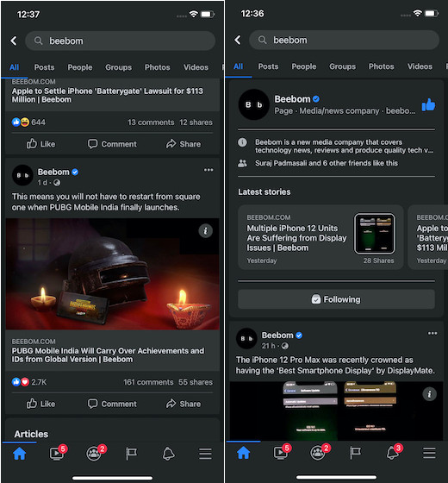View 161 comments on PUBG post
This screenshot has height=483, width=448.
click(148, 382)
